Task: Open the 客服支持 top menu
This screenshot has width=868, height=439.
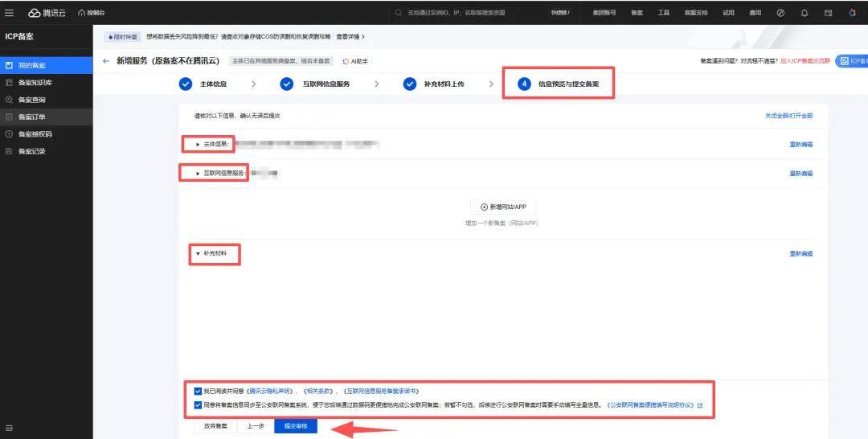Action: coord(696,13)
